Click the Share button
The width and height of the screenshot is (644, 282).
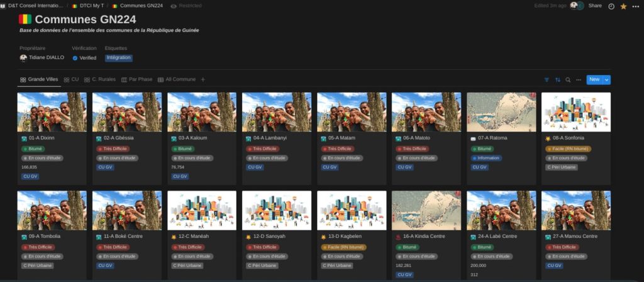[595, 6]
